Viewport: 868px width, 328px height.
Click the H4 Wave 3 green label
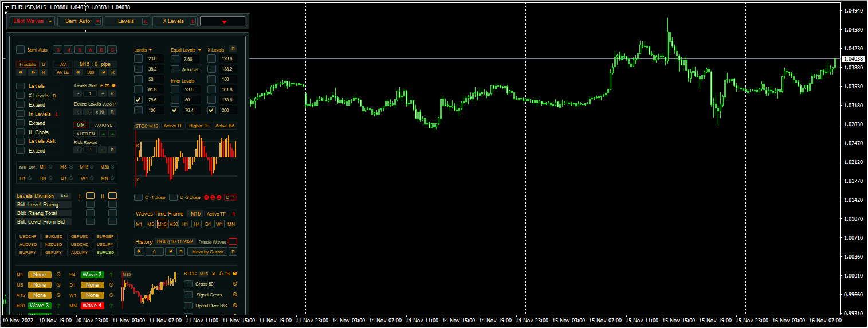(x=92, y=275)
